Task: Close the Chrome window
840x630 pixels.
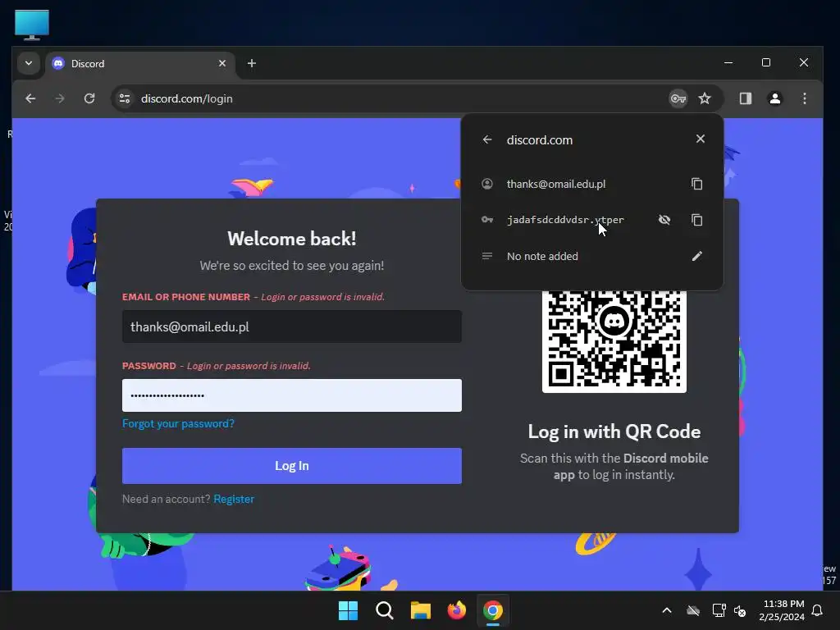Action: pos(804,62)
